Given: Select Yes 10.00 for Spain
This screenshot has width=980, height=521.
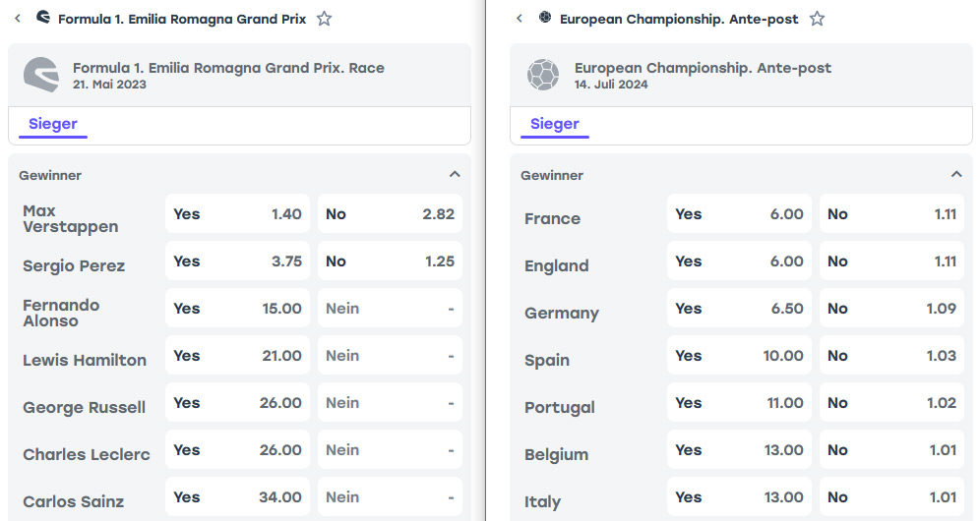Looking at the screenshot, I should coord(739,356).
